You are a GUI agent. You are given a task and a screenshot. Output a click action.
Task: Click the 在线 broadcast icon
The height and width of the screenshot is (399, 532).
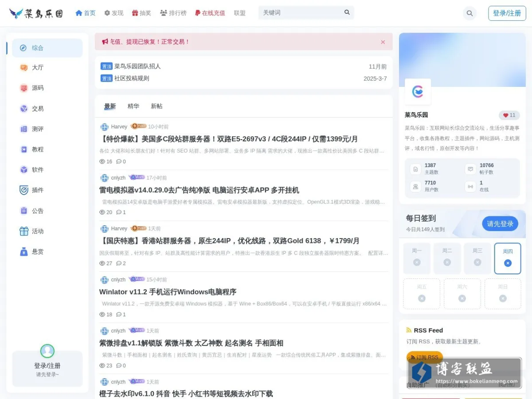click(470, 186)
